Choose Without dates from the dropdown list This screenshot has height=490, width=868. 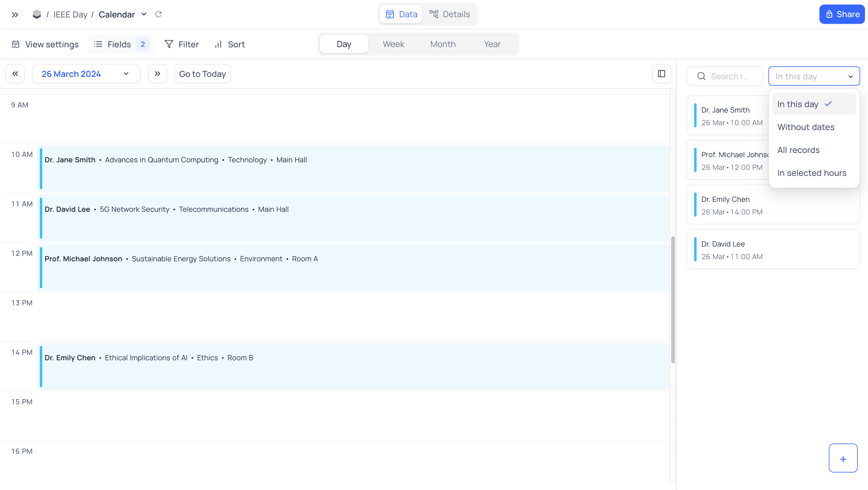[806, 127]
